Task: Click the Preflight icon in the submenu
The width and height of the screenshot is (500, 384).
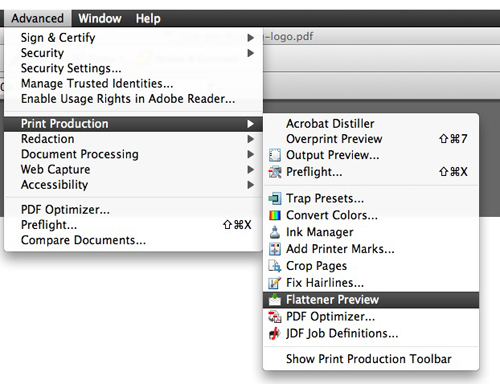Action: (275, 172)
